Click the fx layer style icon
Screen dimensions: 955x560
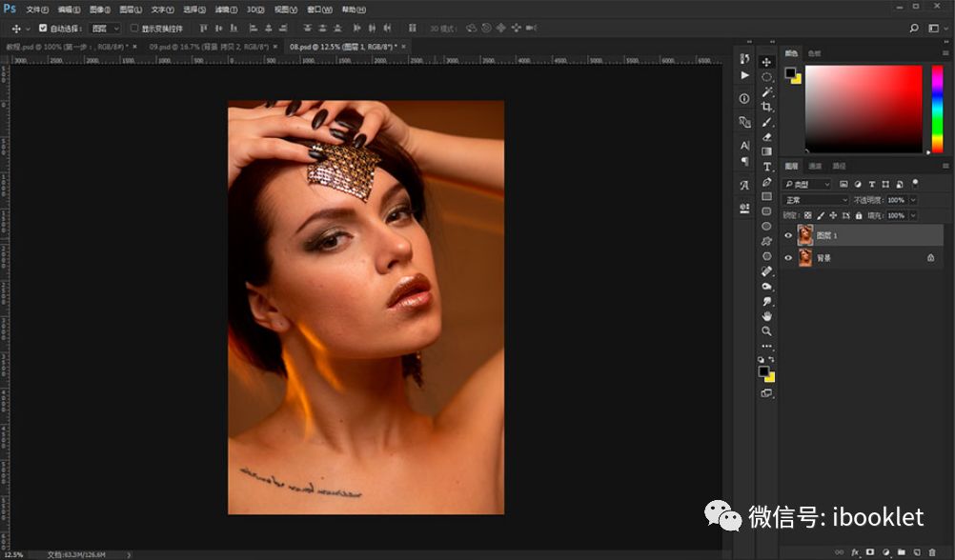(855, 551)
